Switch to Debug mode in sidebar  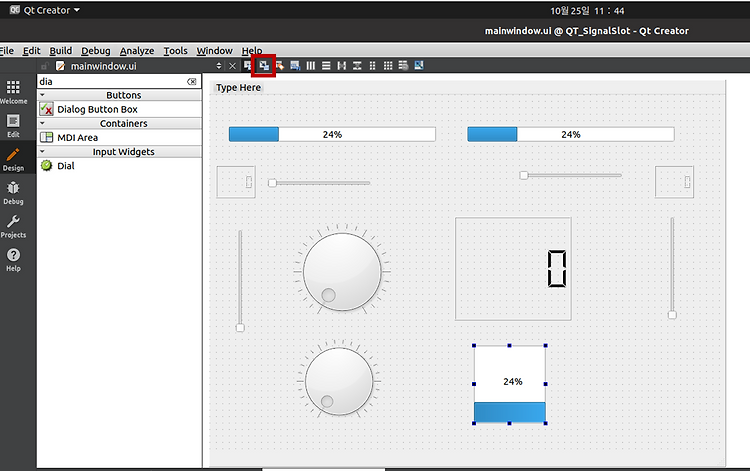click(13, 193)
